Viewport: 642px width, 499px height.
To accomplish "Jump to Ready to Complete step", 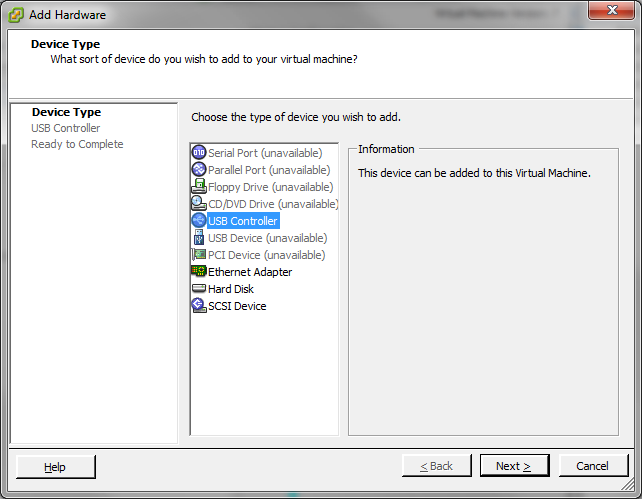I will pos(77,144).
